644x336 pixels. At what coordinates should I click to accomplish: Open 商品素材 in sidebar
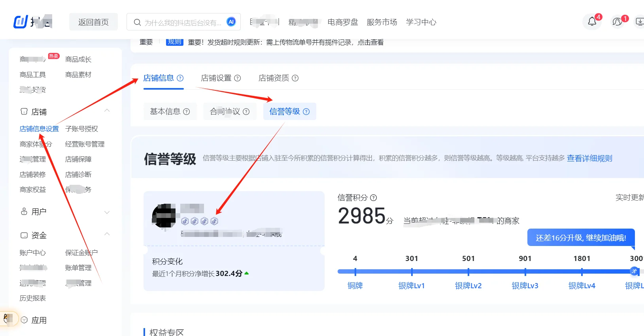(x=78, y=75)
